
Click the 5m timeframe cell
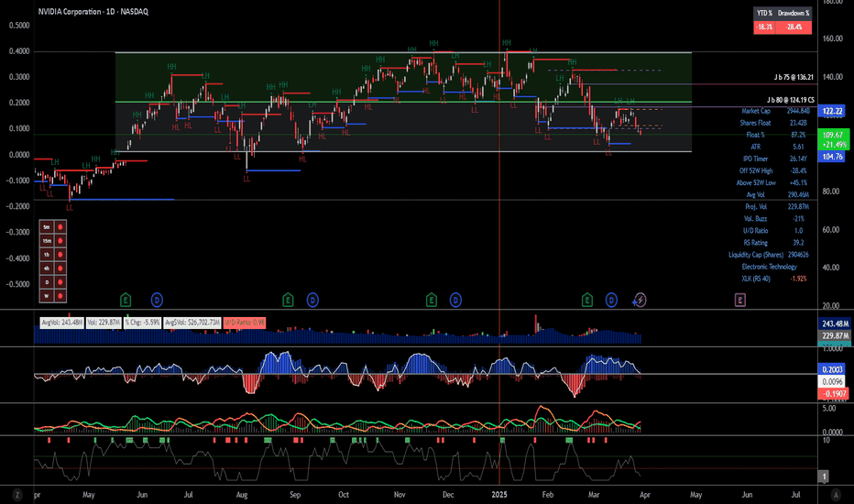47,227
